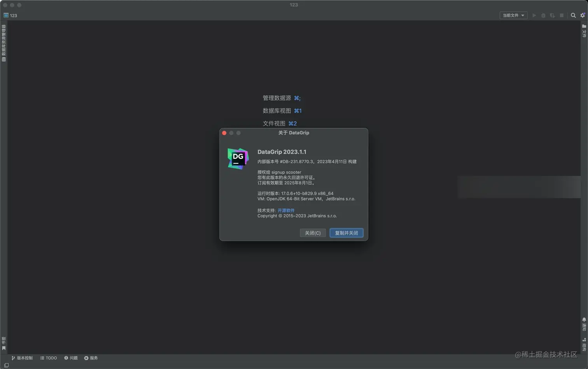Click the 数据库视图 hint text

276,111
